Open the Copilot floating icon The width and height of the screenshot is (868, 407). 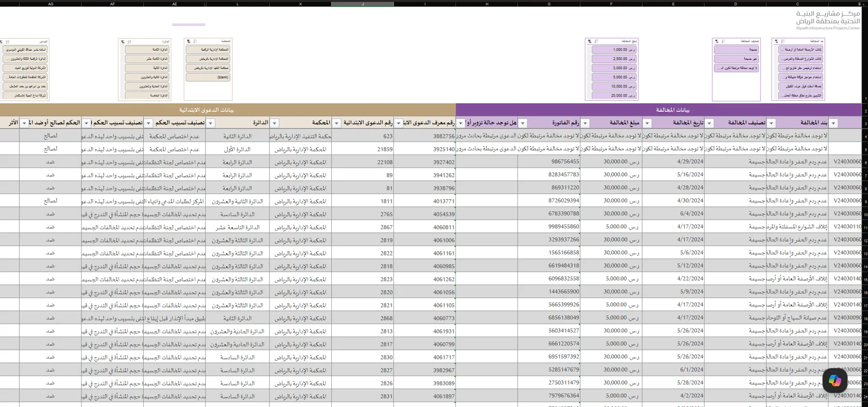tap(835, 381)
